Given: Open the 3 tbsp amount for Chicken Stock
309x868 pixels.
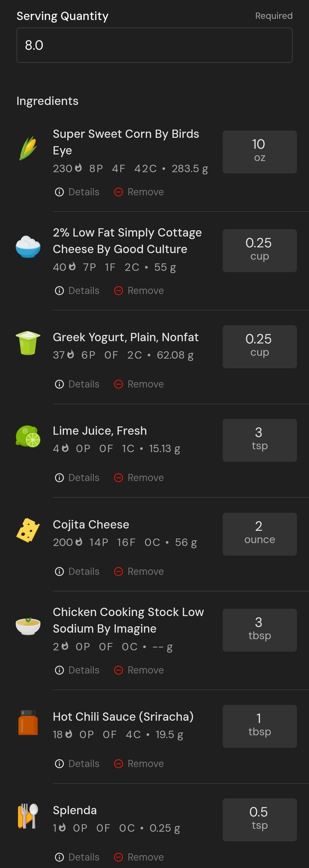Looking at the screenshot, I should pyautogui.click(x=259, y=630).
